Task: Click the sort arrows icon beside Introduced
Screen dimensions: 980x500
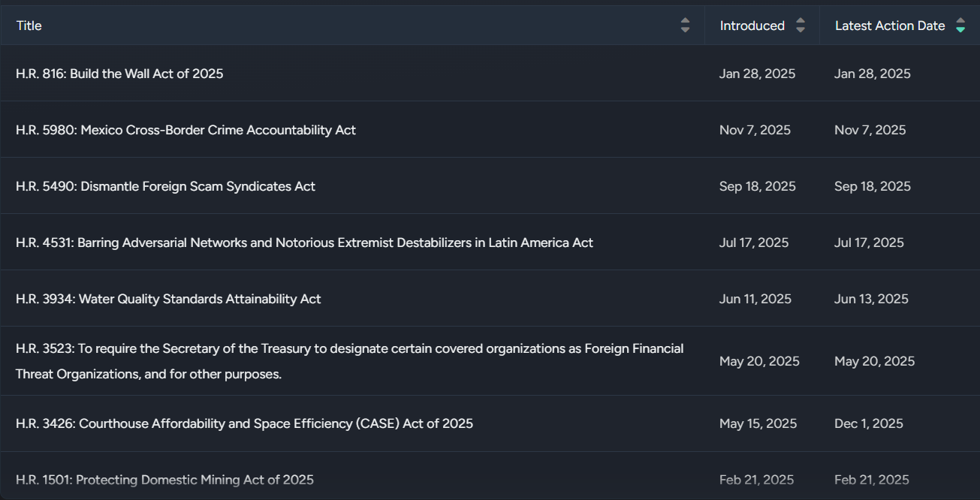Action: click(801, 26)
